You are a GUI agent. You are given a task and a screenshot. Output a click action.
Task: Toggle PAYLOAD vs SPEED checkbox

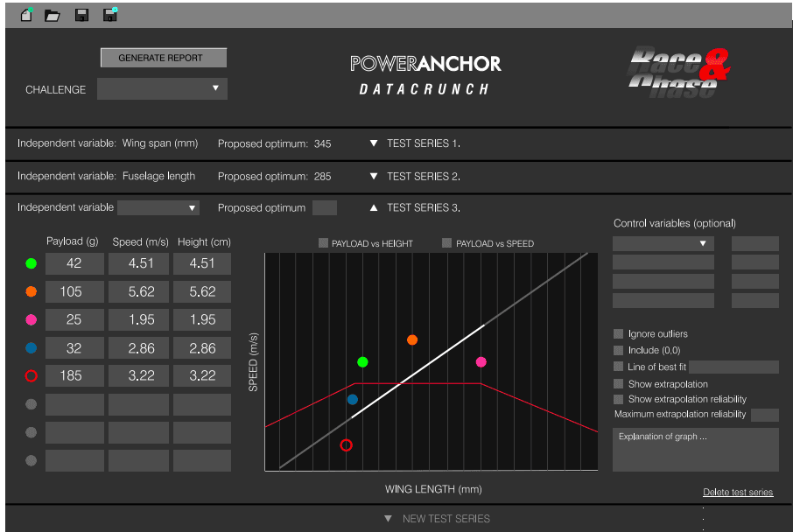click(446, 243)
